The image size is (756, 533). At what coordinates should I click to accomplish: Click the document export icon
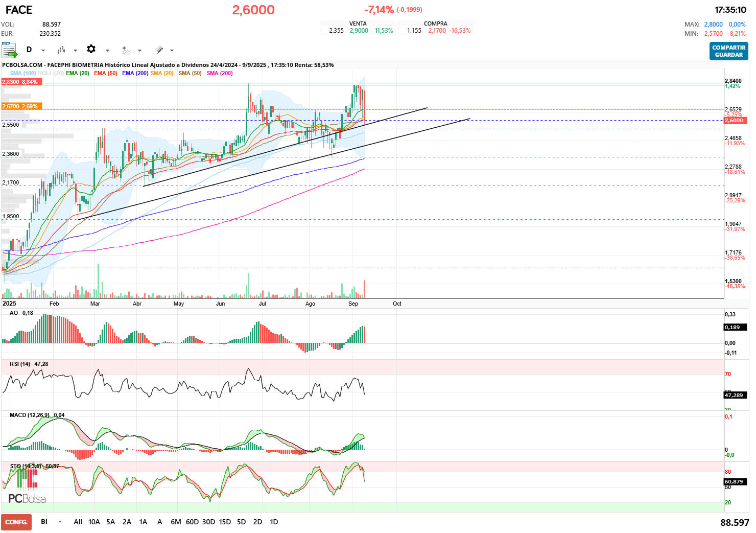[x=10, y=50]
